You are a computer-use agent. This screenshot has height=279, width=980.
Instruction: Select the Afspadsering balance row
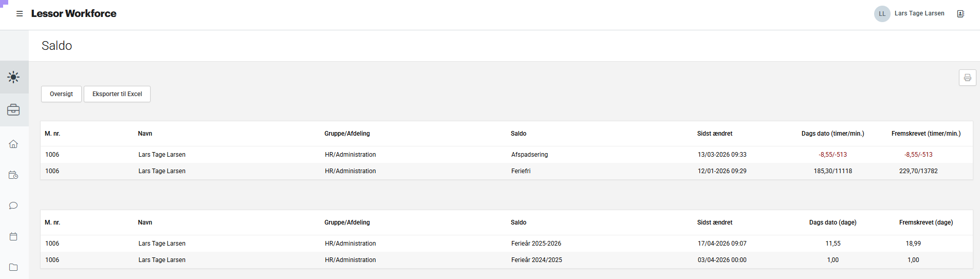529,155
